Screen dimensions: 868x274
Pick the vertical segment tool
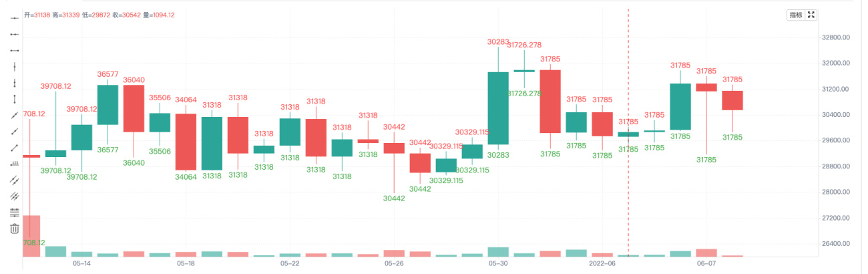pos(15,99)
